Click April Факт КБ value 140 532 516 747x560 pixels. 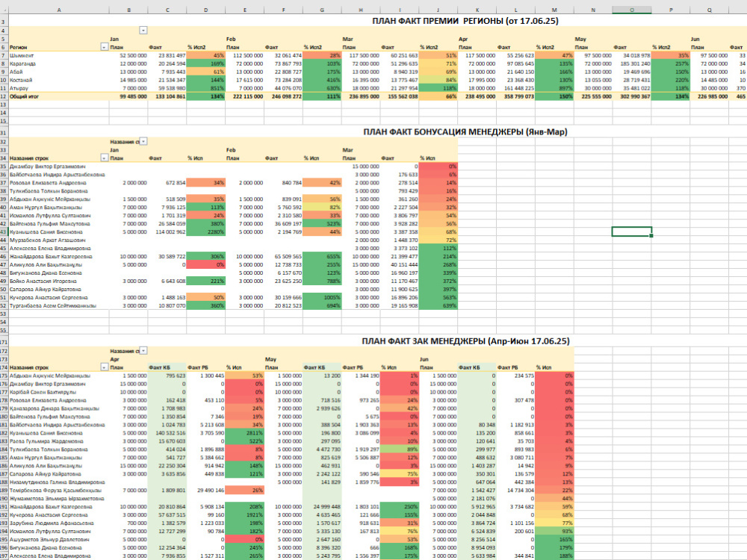[167, 433]
